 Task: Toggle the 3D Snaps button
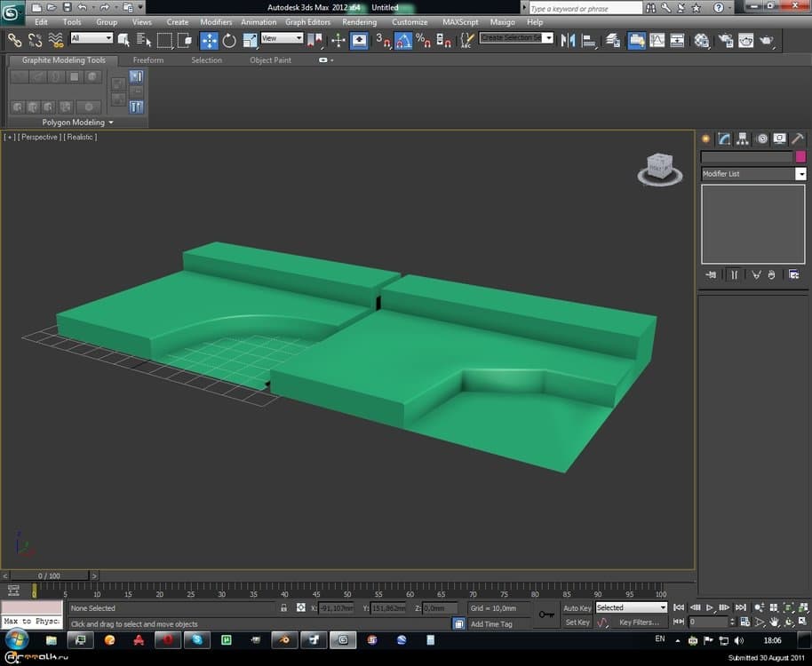[383, 40]
